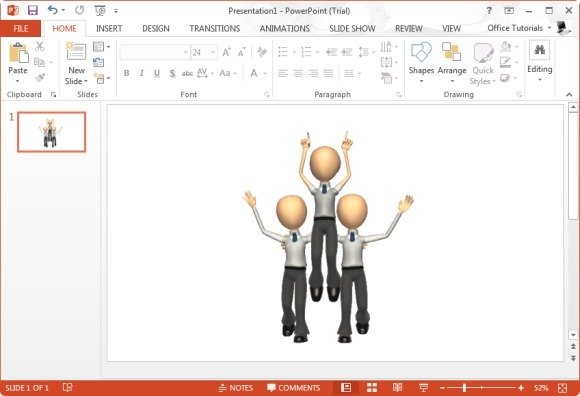Switch to the INSERT tab
Image resolution: width=580 pixels, height=396 pixels.
point(109,28)
